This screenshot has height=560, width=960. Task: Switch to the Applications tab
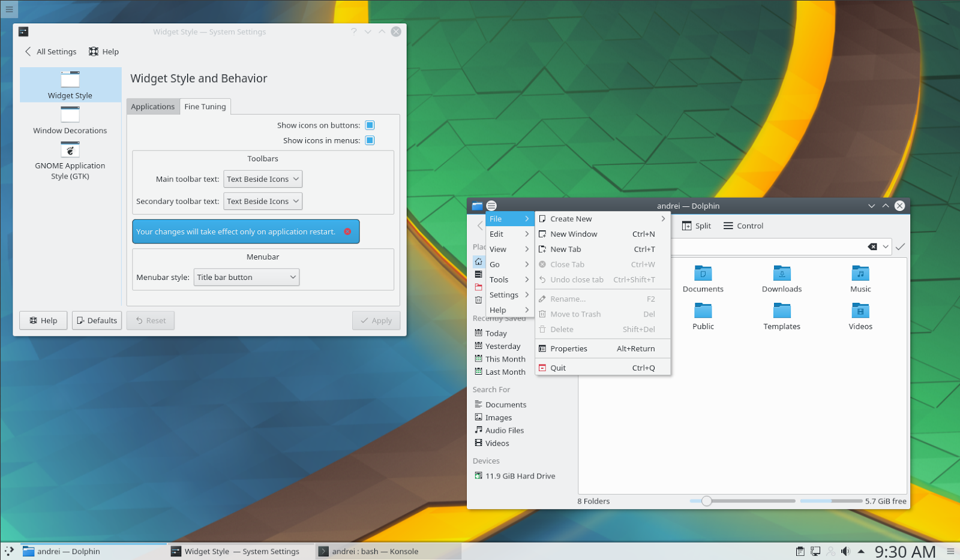click(153, 107)
